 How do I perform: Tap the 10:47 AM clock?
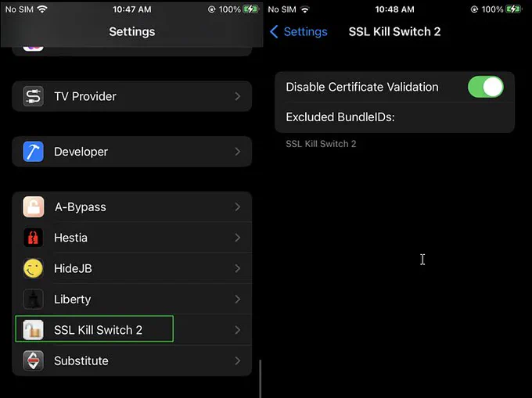tap(132, 9)
